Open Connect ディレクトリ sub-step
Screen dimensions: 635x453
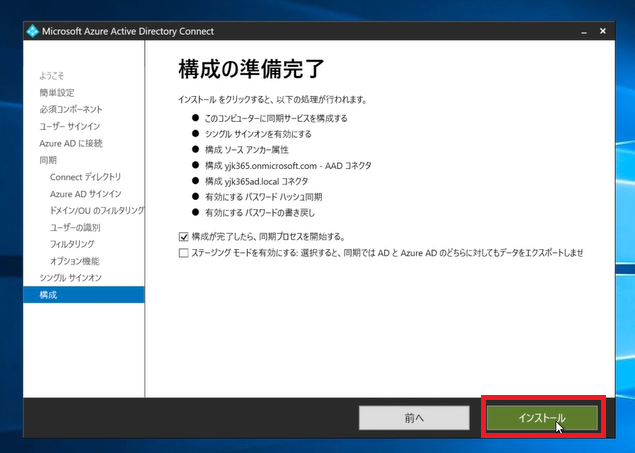pyautogui.click(x=85, y=177)
